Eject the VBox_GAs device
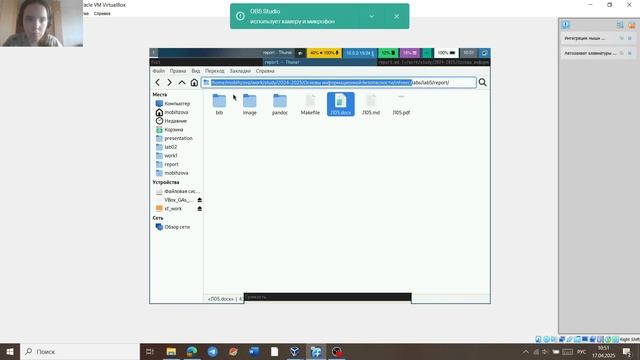Viewport: 640px width, 360px height. click(200, 200)
